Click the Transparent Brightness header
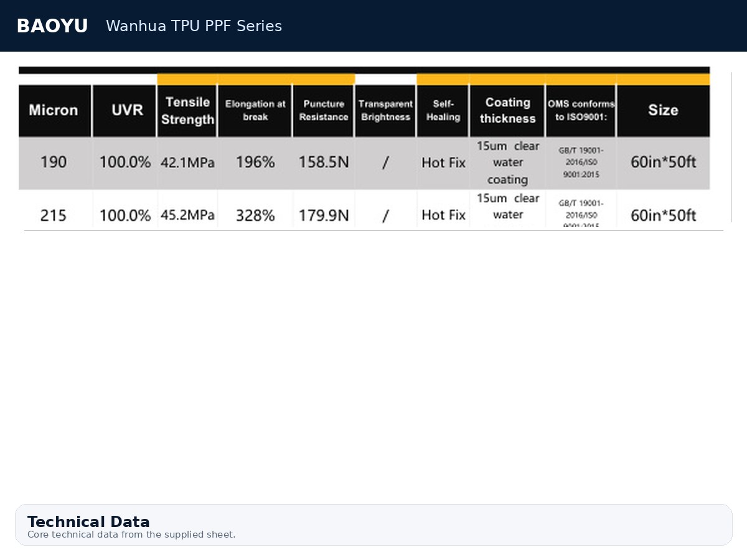Screen dimensions: 747x560 tap(385, 111)
